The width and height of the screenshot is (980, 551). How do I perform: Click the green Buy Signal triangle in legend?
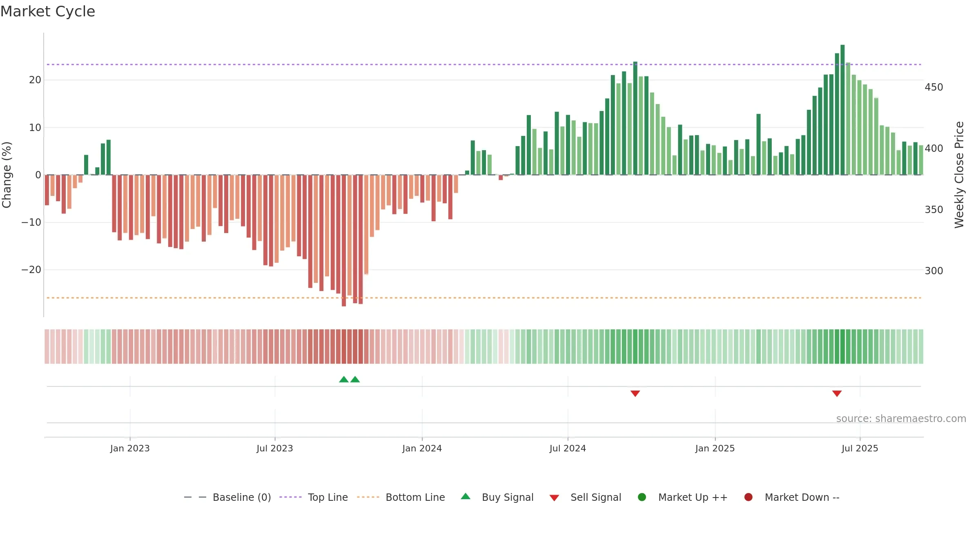[x=465, y=496]
